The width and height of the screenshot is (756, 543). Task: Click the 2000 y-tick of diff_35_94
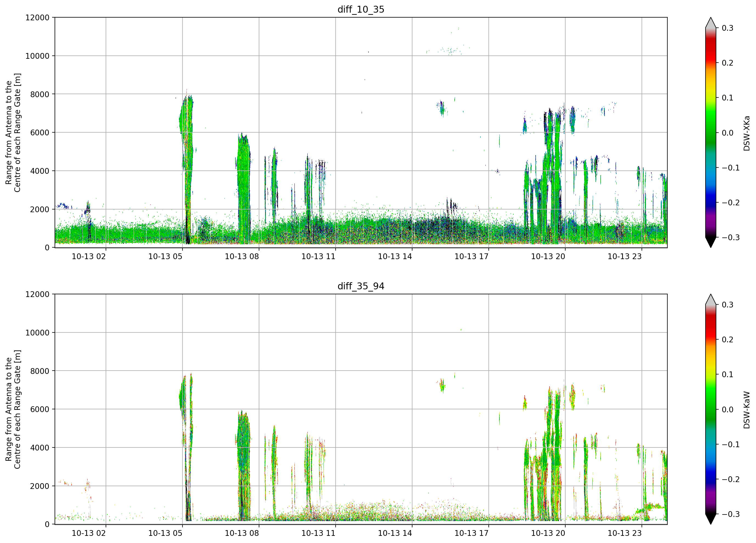pos(40,486)
